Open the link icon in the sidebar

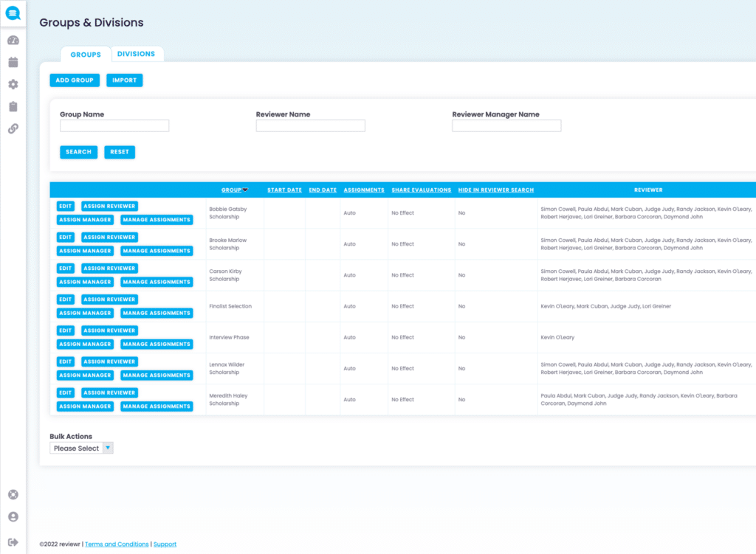point(13,128)
